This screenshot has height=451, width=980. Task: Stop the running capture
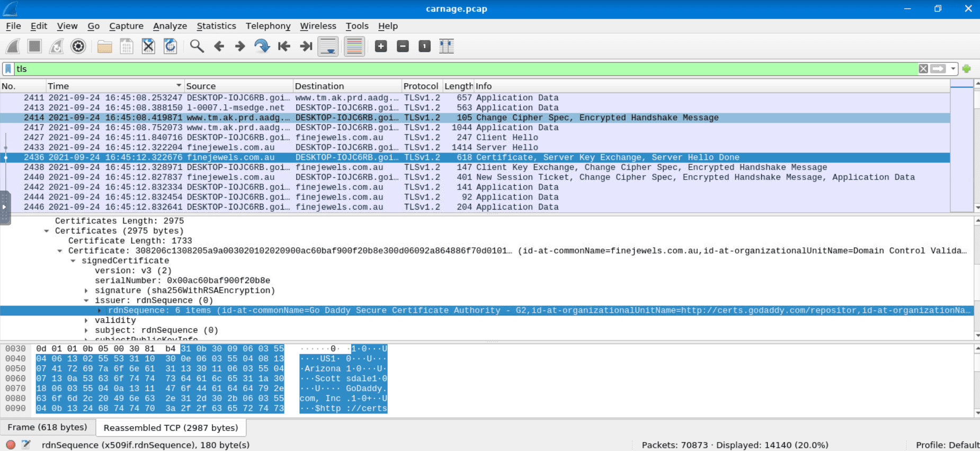pos(35,47)
